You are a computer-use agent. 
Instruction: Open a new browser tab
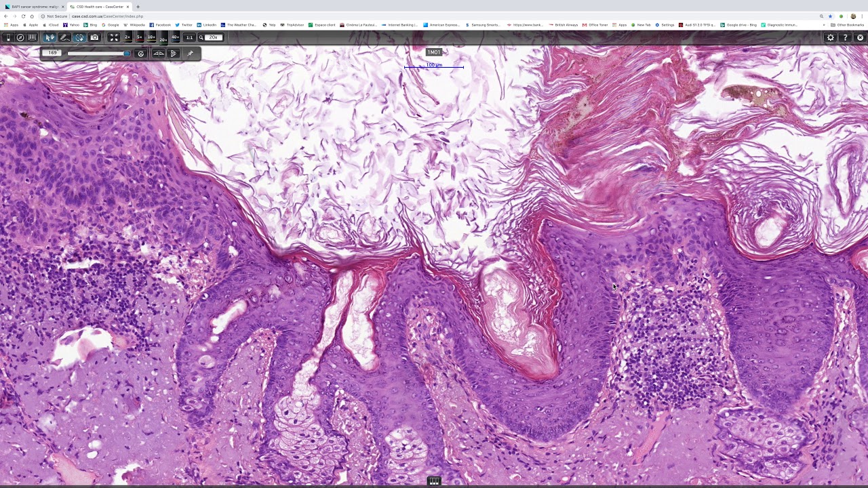(138, 7)
